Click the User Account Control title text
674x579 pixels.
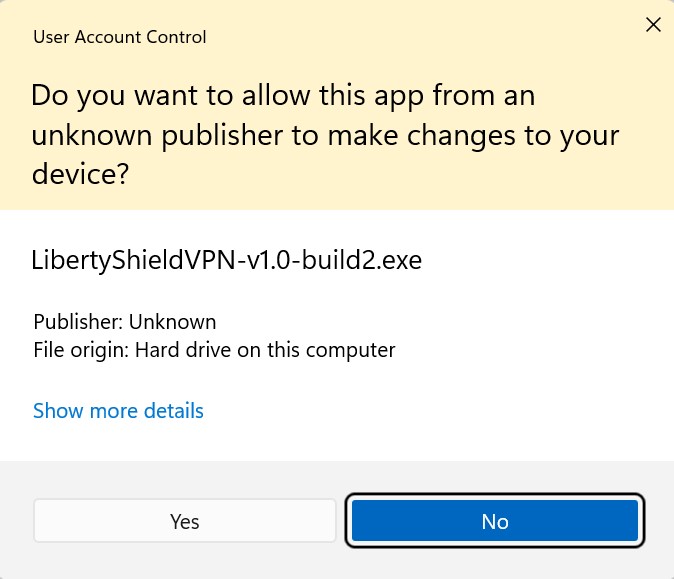click(x=120, y=37)
